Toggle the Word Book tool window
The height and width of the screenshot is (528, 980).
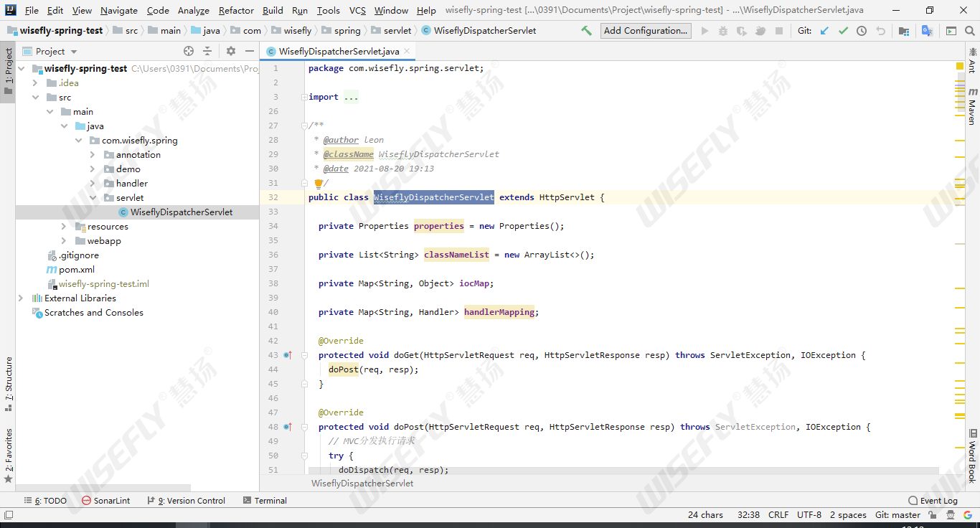[x=973, y=456]
